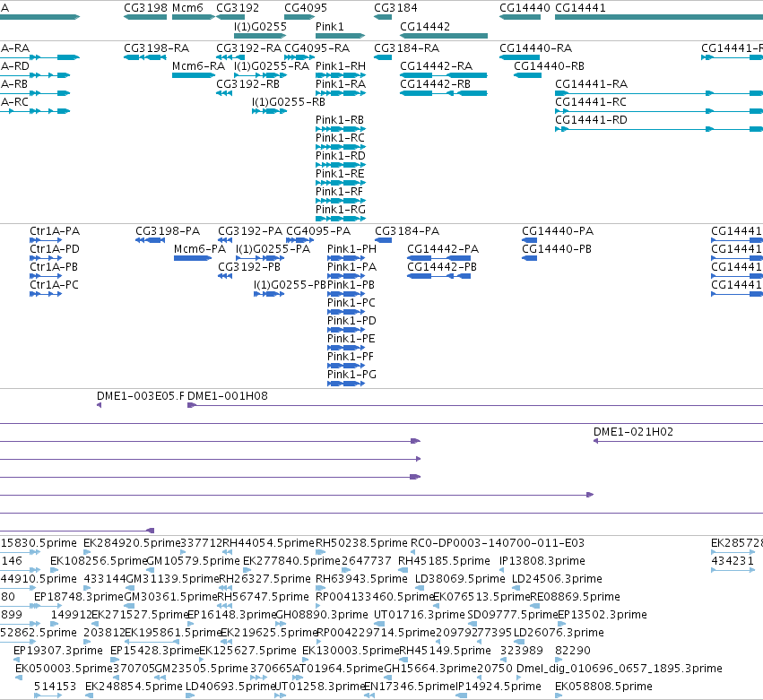The height and width of the screenshot is (700, 763).
Task: Select the EK058808.5prime EST label
Action: pos(604,687)
